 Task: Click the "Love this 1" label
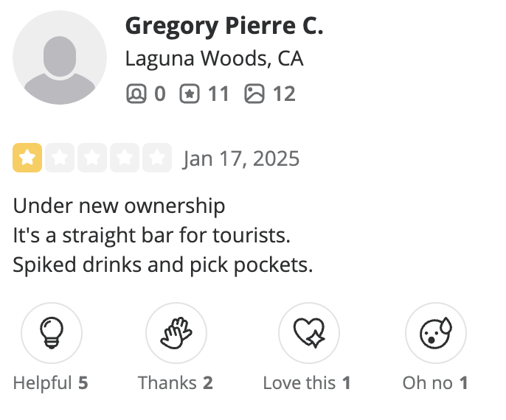coord(307,383)
